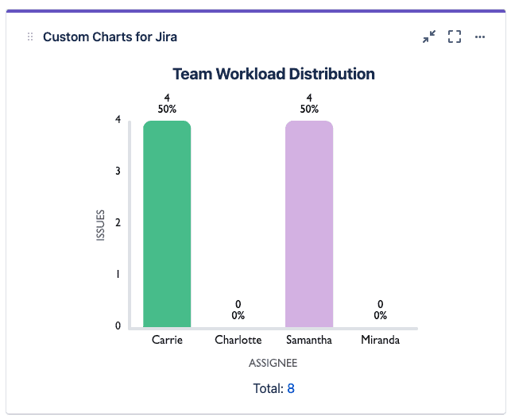Click the Samantha label on the x-axis
Screen dimensions: 511x420
tap(309, 340)
